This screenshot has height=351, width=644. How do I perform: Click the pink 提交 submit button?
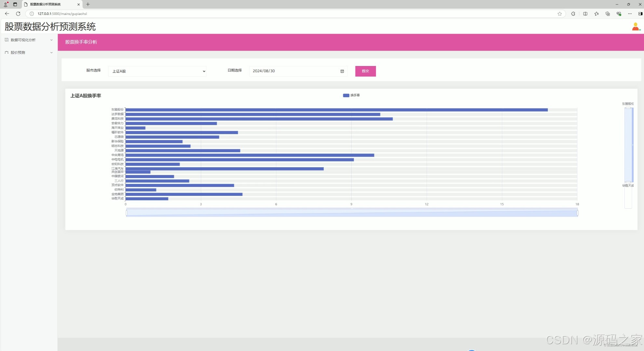[365, 71]
